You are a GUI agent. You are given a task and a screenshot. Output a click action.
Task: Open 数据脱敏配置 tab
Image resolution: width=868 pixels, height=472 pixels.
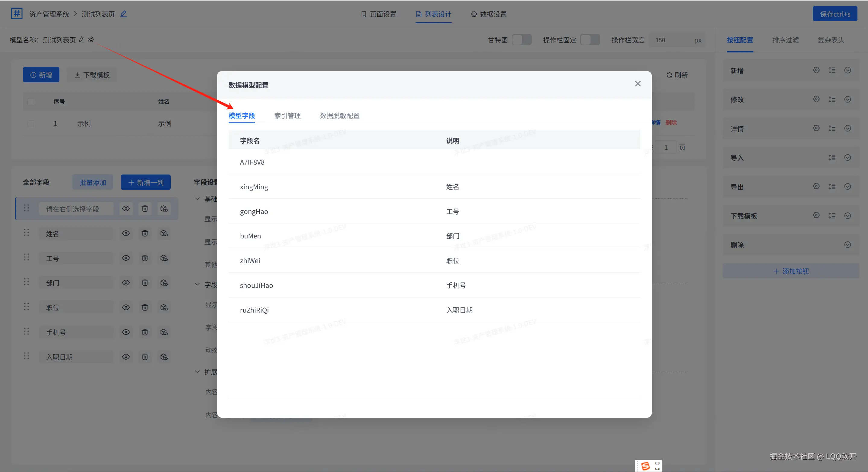[x=339, y=116]
